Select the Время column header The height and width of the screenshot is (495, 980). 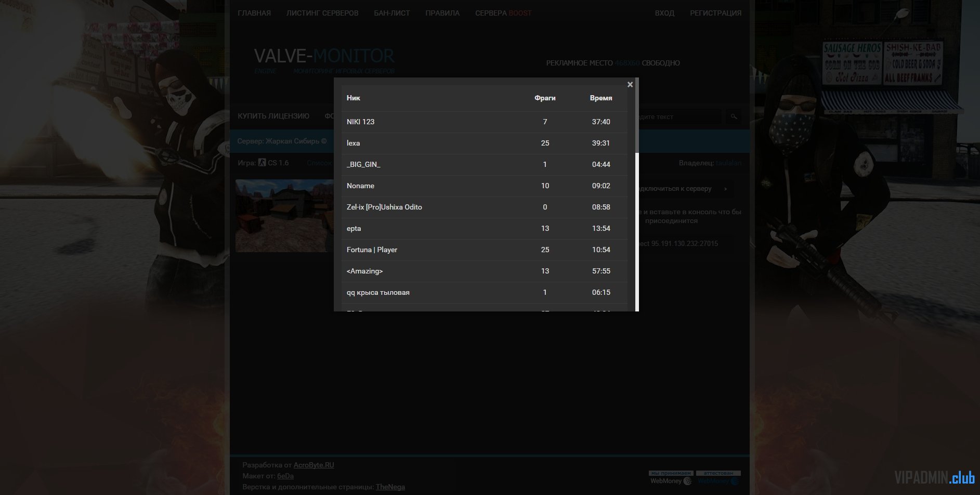tap(601, 98)
